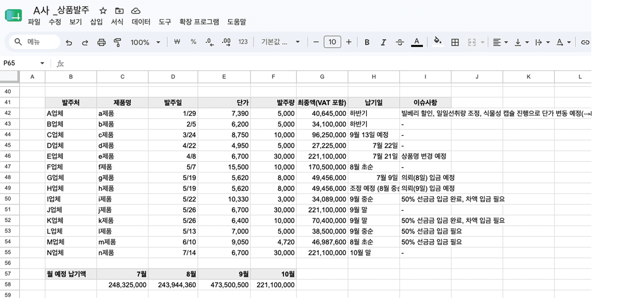Toggle strikethrough formatting

(400, 42)
